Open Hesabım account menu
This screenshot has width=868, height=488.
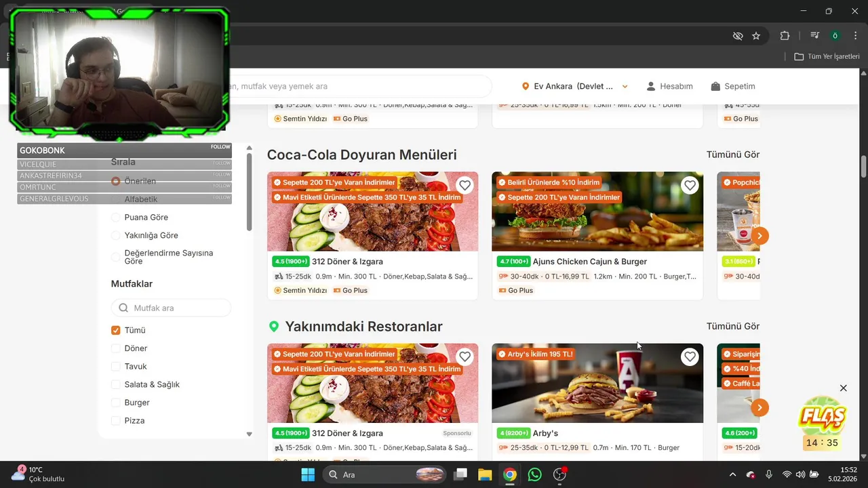pos(669,86)
